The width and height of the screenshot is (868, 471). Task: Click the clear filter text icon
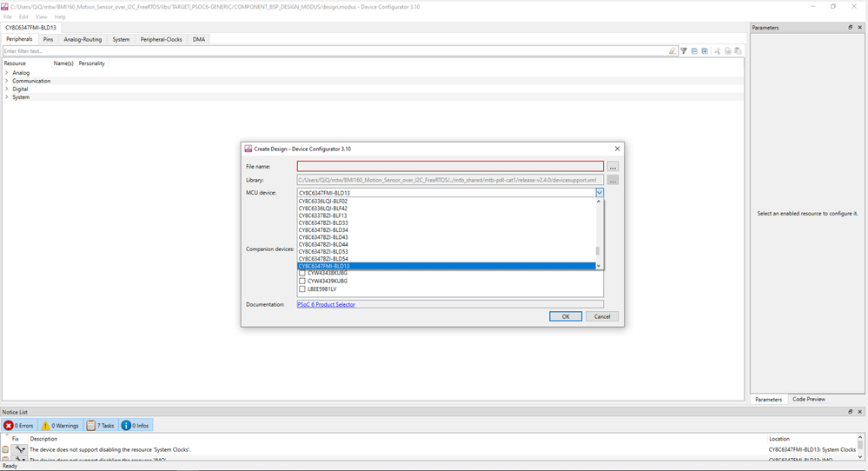tap(673, 51)
